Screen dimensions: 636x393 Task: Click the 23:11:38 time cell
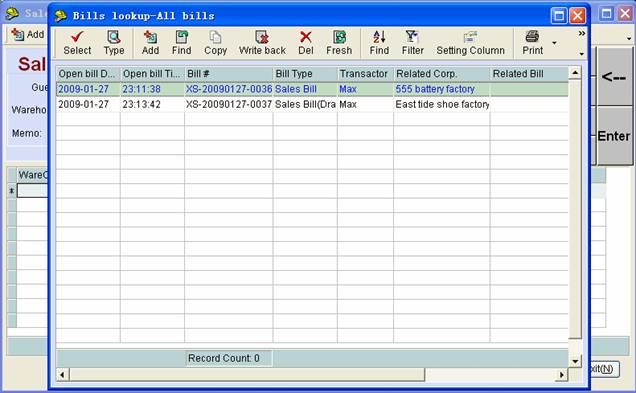tap(152, 89)
